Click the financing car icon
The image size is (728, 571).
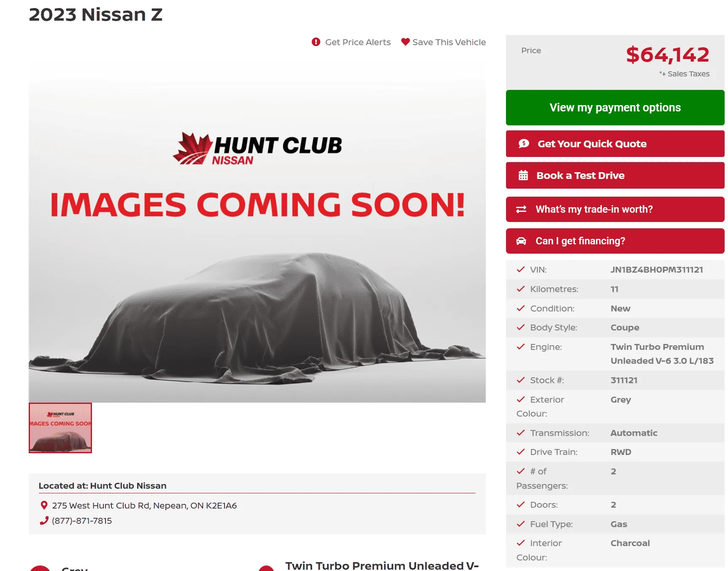(521, 241)
